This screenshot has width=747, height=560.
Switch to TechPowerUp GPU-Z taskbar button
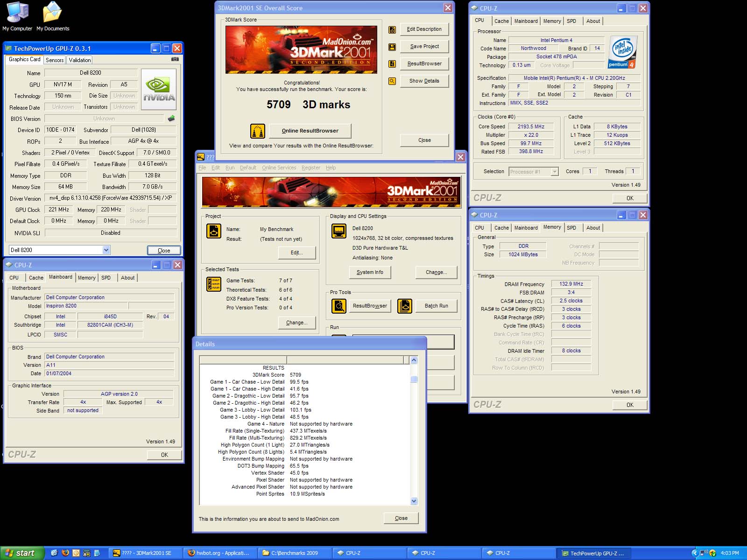(x=593, y=553)
